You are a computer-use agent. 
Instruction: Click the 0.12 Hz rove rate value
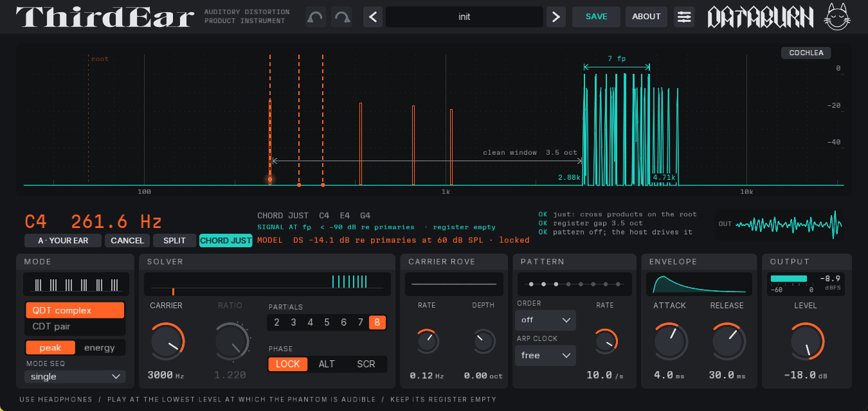(427, 376)
